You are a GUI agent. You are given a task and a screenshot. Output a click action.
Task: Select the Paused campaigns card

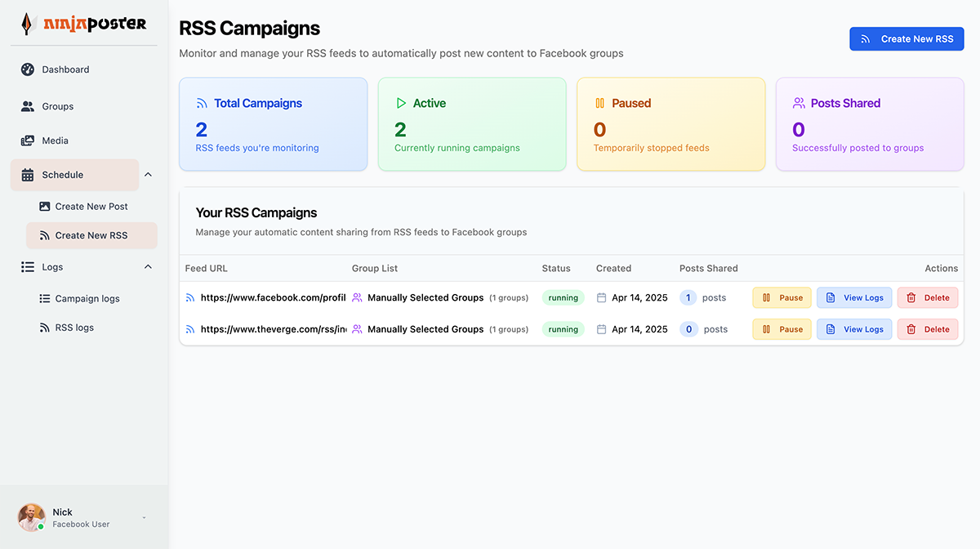tap(671, 124)
